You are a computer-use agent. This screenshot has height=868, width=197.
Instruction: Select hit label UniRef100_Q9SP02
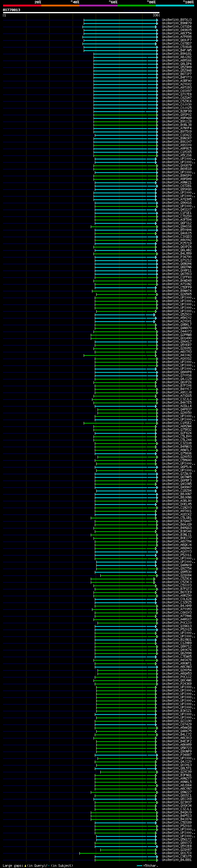[x=176, y=115]
